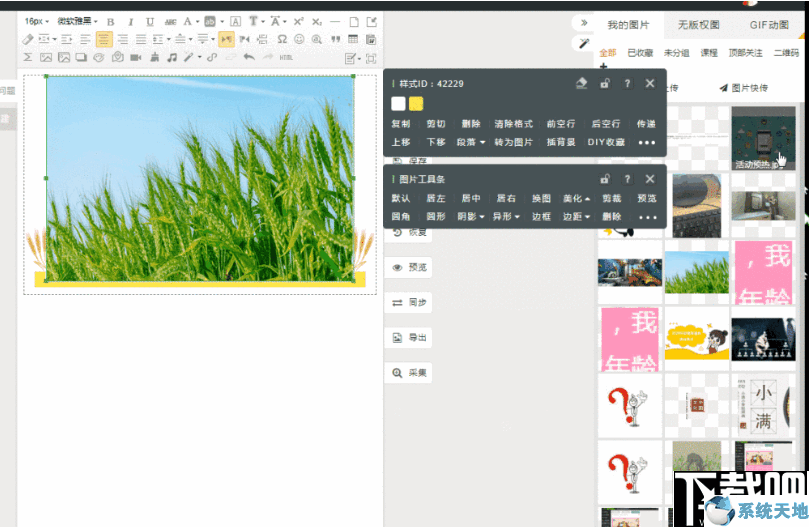
Task: Pick the yellow color swatch
Action: coord(416,104)
